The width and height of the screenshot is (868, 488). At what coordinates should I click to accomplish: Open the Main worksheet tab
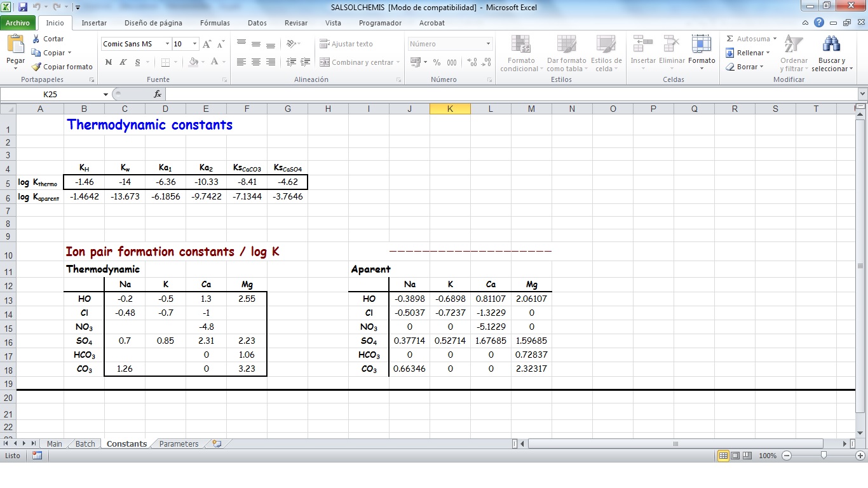pyautogui.click(x=55, y=444)
